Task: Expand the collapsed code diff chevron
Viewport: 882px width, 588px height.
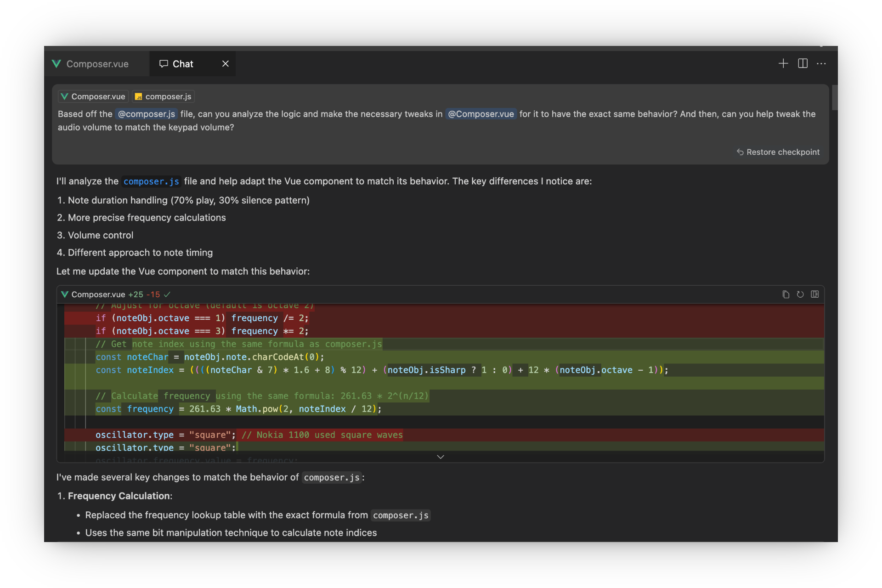Action: click(441, 457)
